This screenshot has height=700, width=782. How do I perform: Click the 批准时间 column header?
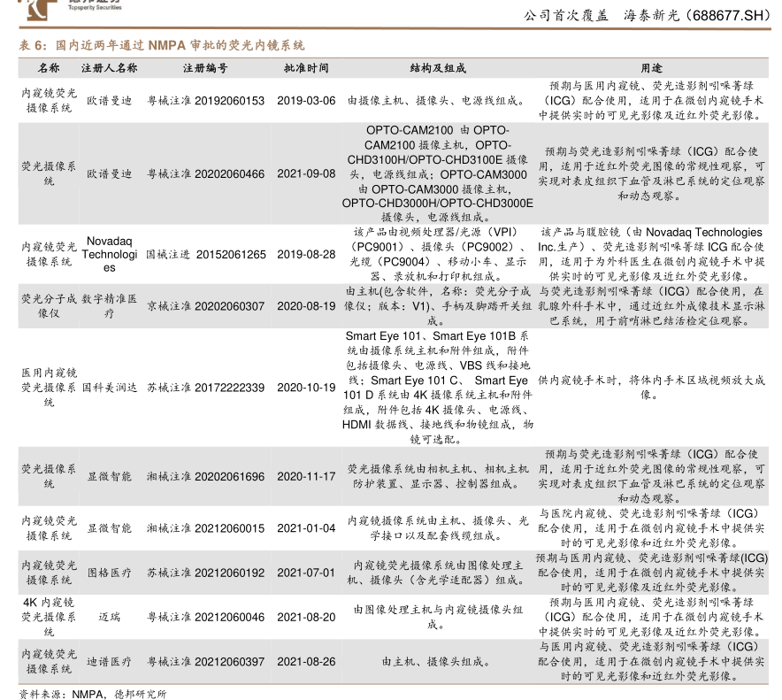pos(306,68)
